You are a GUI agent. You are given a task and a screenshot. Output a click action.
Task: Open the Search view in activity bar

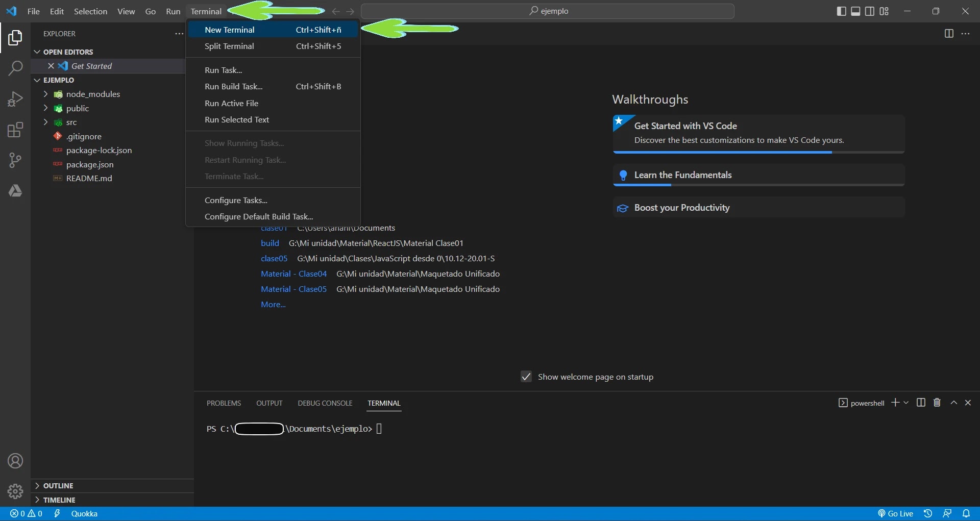click(x=15, y=68)
